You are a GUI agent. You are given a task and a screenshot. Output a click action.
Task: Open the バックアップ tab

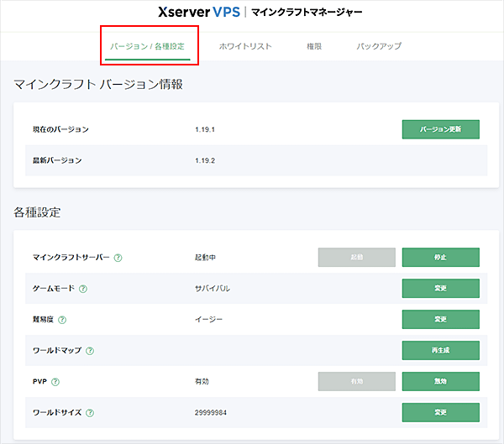379,46
